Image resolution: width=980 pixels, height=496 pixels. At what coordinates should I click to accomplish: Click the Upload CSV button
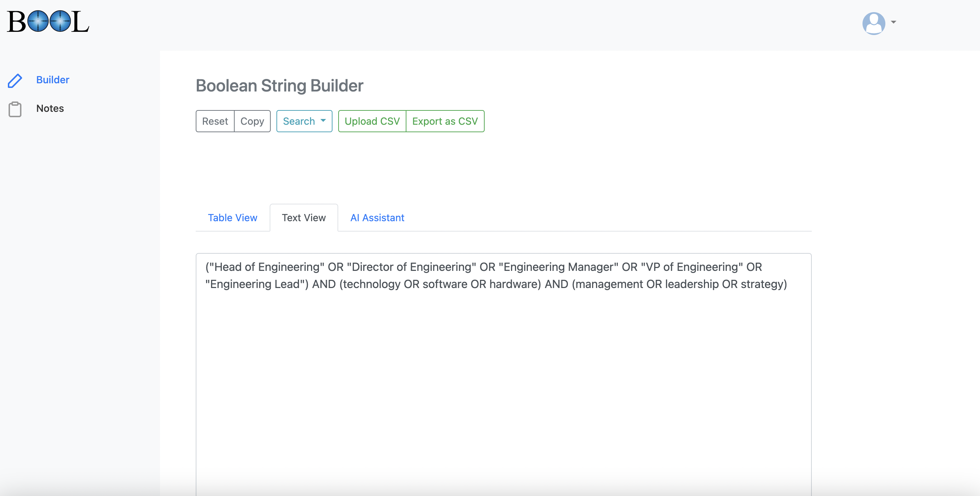pyautogui.click(x=372, y=121)
